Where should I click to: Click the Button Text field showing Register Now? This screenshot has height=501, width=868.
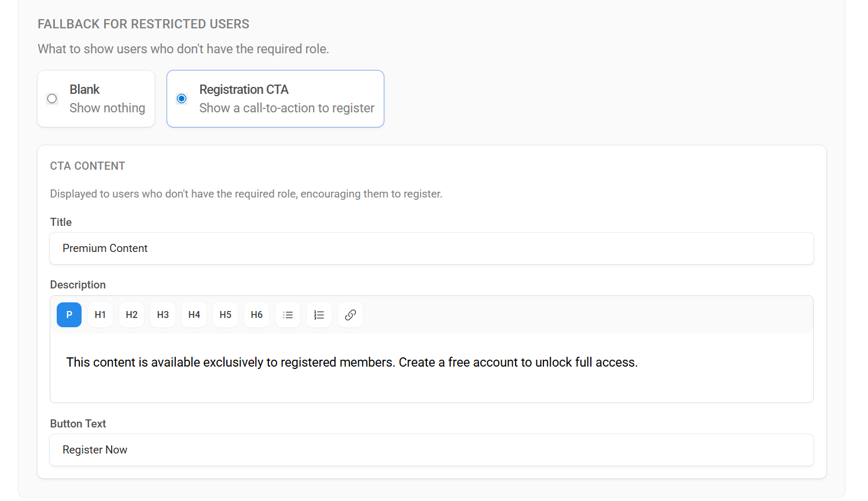point(431,450)
